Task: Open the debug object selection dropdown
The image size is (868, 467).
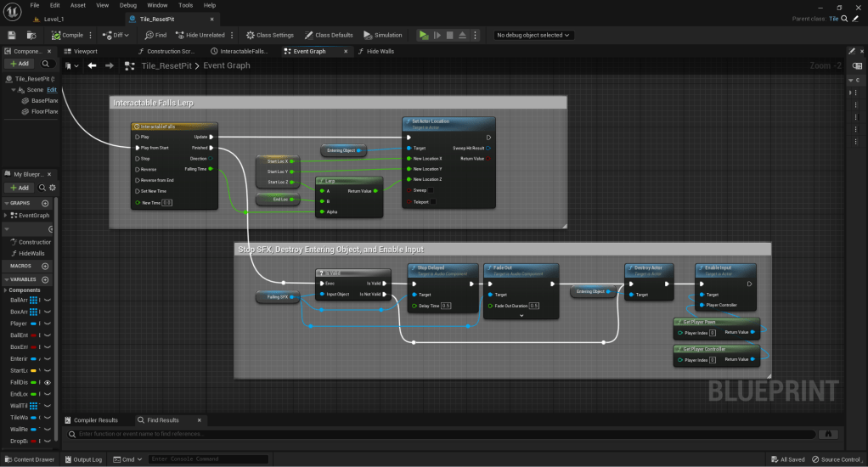Action: click(x=533, y=35)
